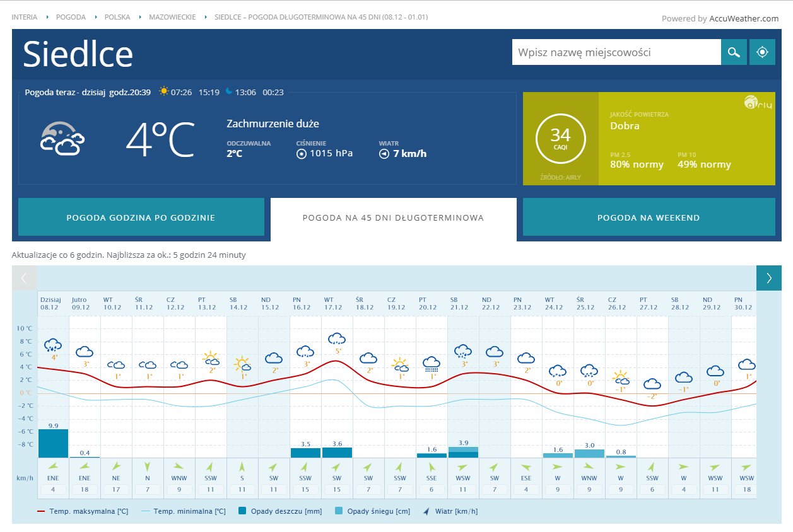
Task: Open Mazowieckie breadcrumb link
Action: click(x=172, y=17)
